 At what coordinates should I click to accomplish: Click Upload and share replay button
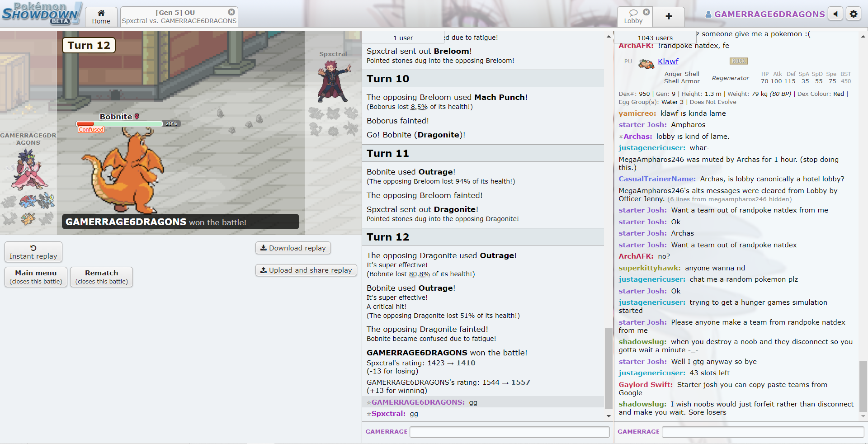[x=306, y=270]
